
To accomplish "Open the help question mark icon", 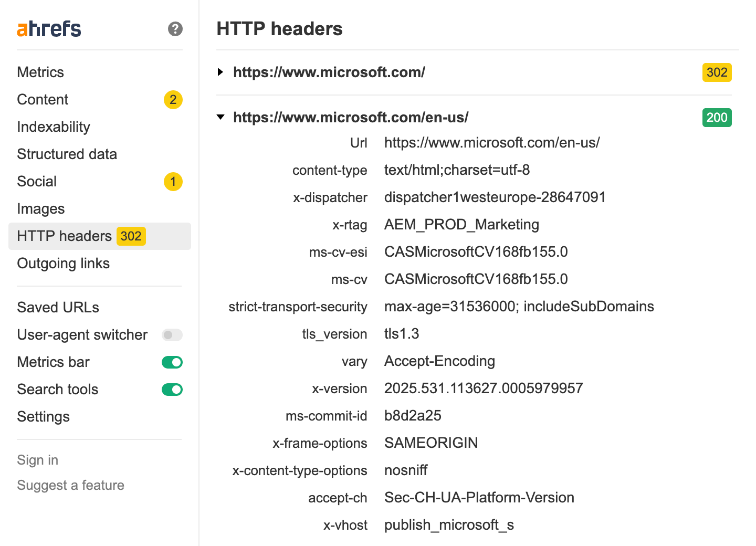I will tap(175, 29).
